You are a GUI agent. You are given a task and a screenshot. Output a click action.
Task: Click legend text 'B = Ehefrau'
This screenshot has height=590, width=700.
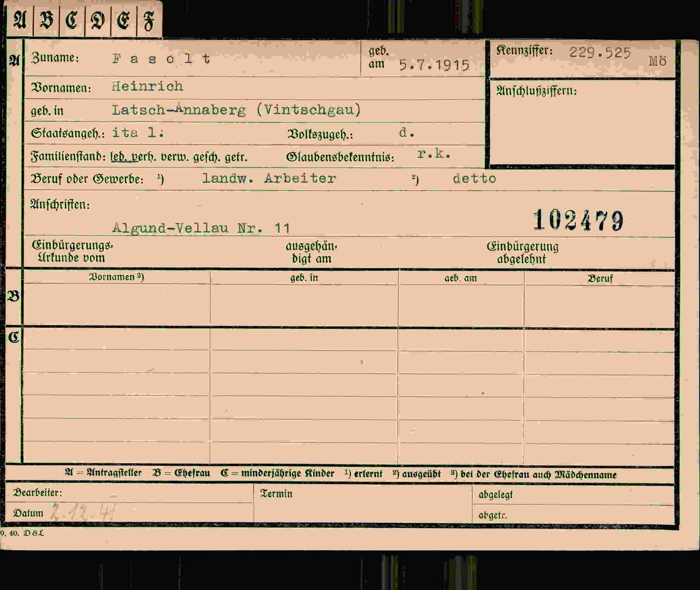(x=182, y=473)
